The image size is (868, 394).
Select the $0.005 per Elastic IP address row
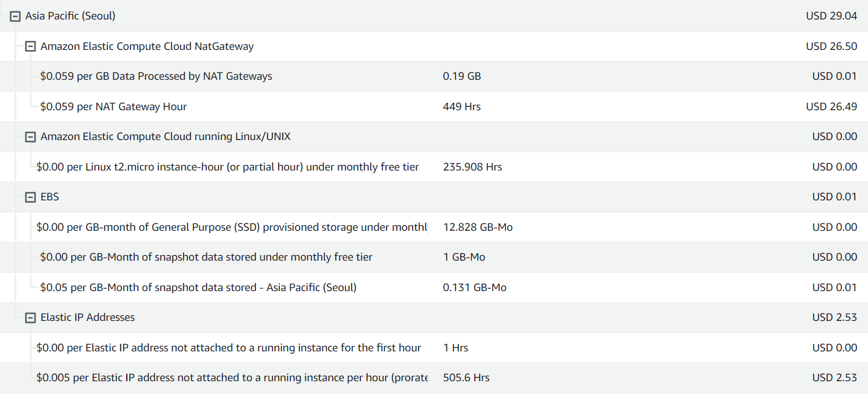[434, 378]
